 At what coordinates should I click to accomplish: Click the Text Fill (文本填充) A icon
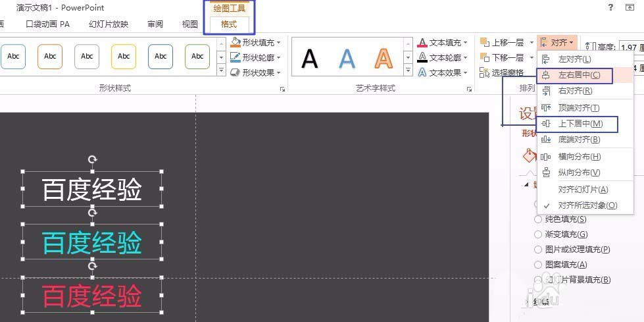click(x=422, y=42)
